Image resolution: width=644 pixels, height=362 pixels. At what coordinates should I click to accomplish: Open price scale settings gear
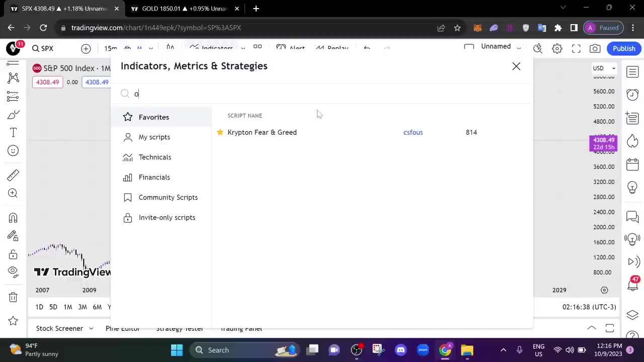(604, 290)
